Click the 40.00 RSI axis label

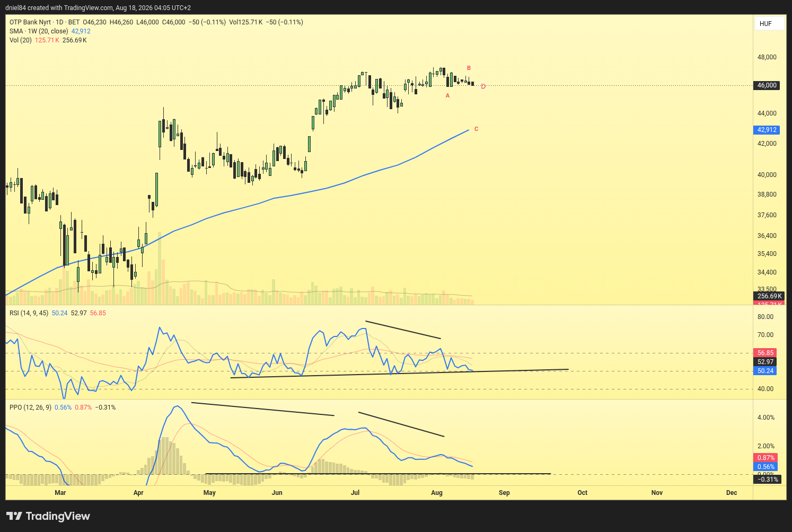765,389
